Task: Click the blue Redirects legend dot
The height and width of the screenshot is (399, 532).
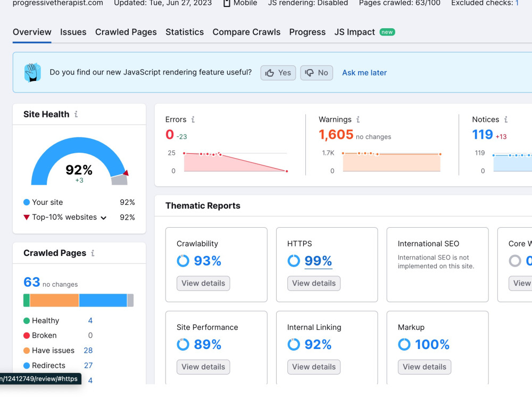Action: [x=27, y=365]
